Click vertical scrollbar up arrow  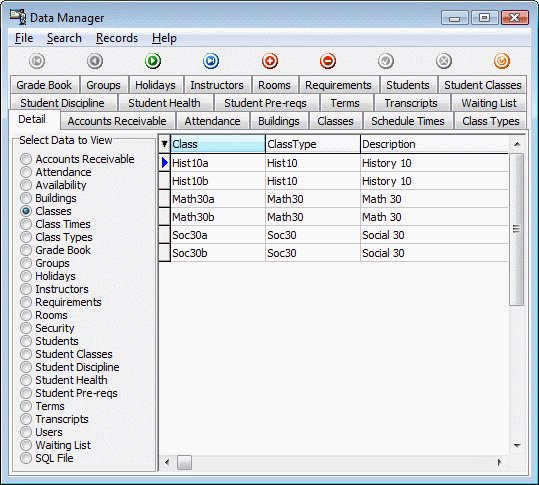[517, 144]
